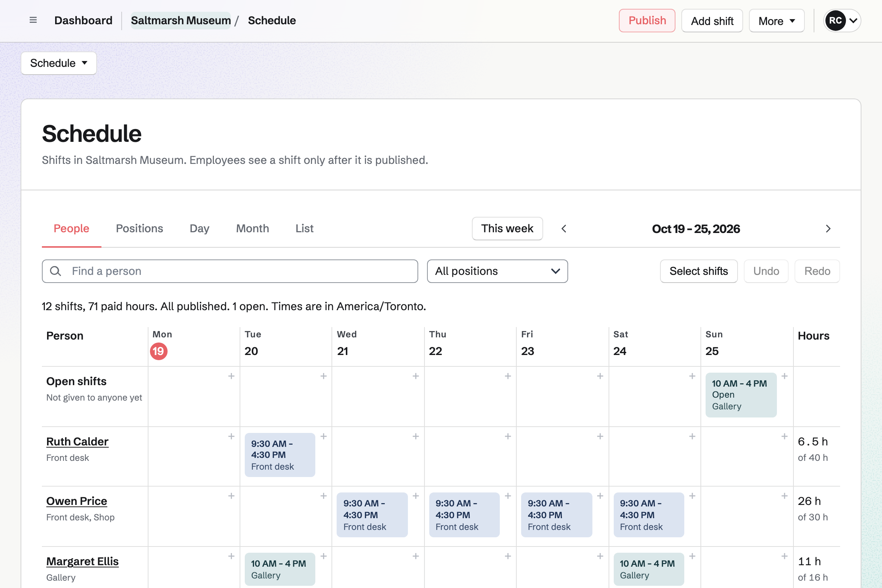Jump to This week
Screen dimensions: 882x588
(507, 228)
